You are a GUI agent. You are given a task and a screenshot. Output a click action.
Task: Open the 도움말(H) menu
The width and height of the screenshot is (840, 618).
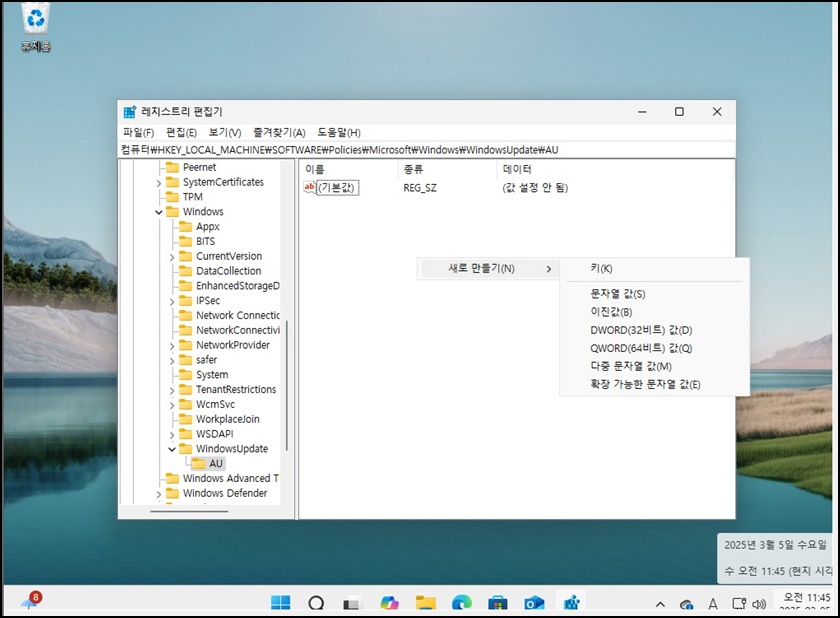point(339,133)
